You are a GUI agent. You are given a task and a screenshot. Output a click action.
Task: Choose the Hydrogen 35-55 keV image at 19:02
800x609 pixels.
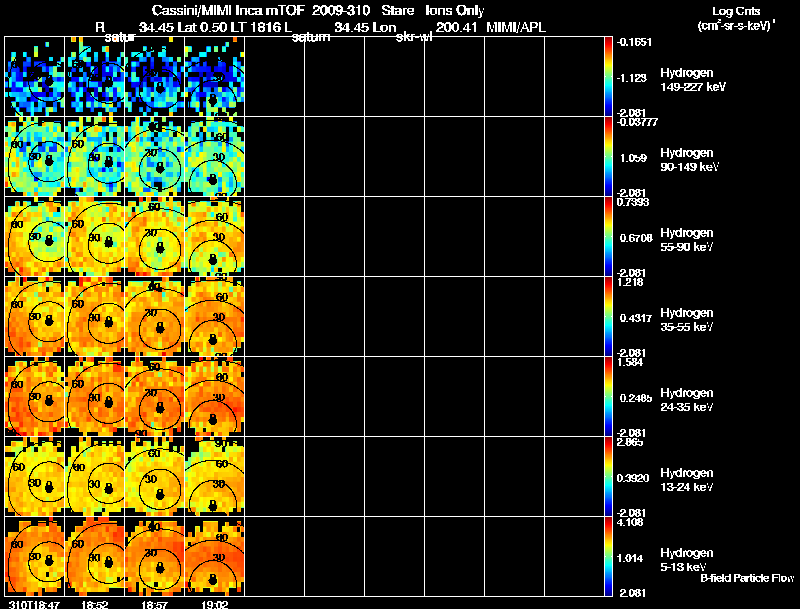[215, 317]
